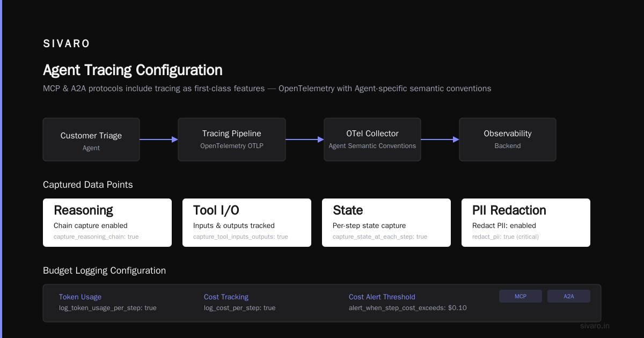
Task: Click alert_when_step_cost_exceeds: $0.10 value
Action: 408,308
